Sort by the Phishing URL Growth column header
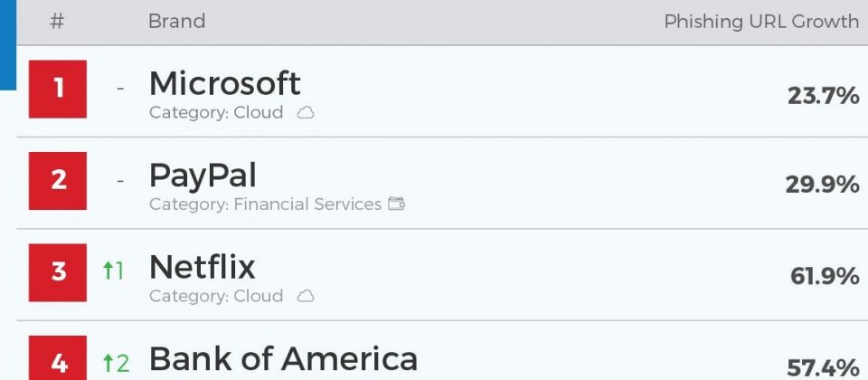 [761, 22]
